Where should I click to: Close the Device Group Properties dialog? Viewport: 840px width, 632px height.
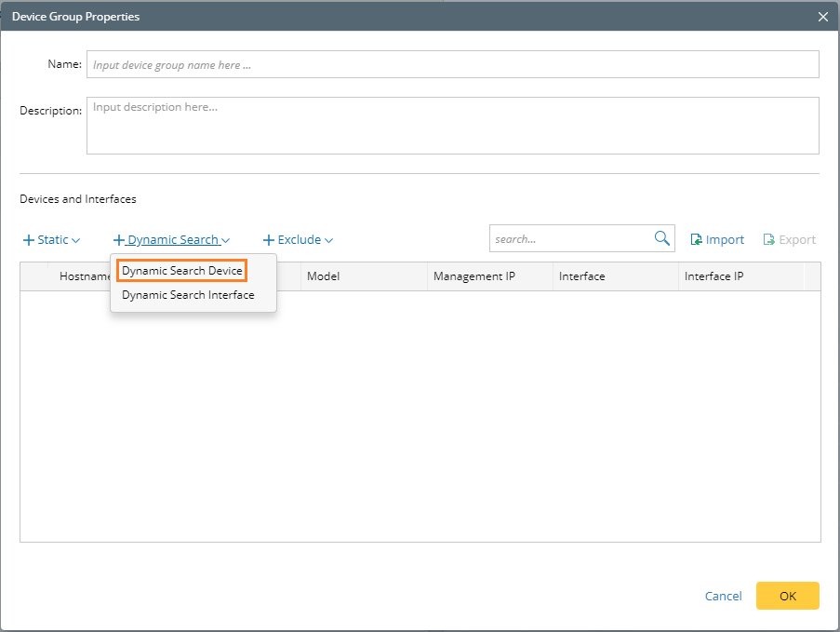coord(822,17)
